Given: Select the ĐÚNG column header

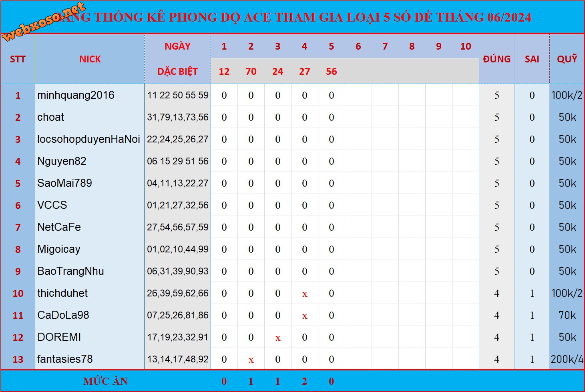Looking at the screenshot, I should [497, 59].
